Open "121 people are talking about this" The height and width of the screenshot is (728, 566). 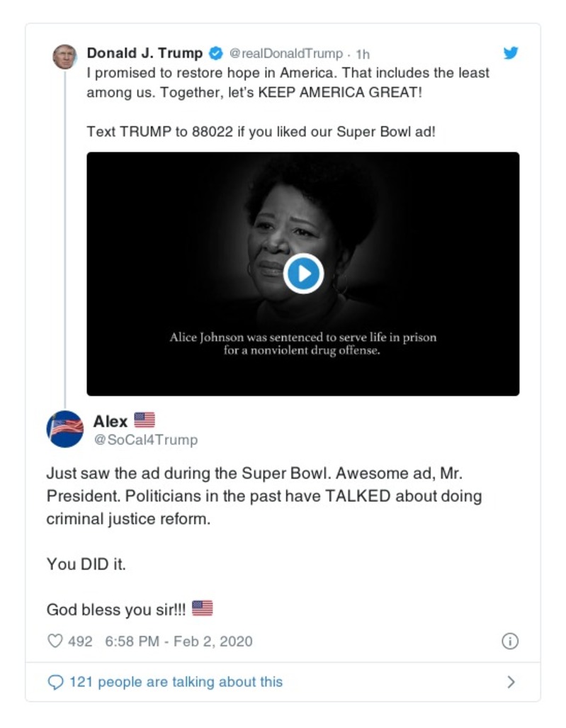[x=176, y=682]
